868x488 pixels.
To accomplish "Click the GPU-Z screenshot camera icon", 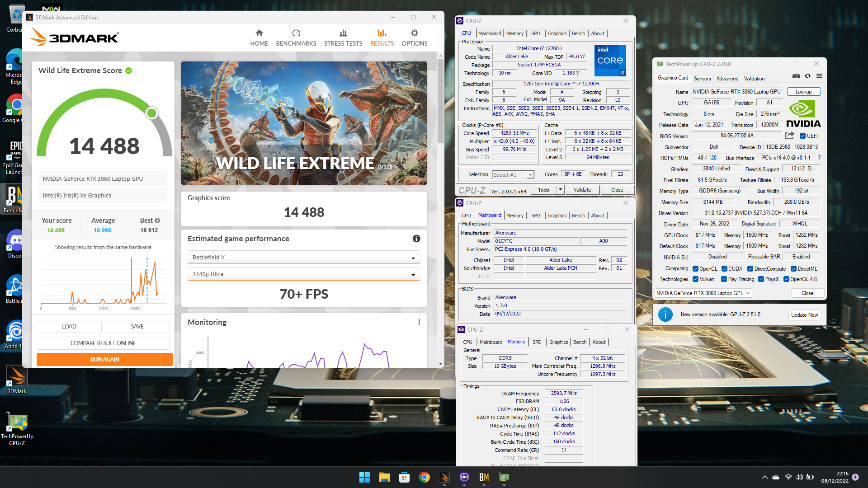I will (x=796, y=76).
